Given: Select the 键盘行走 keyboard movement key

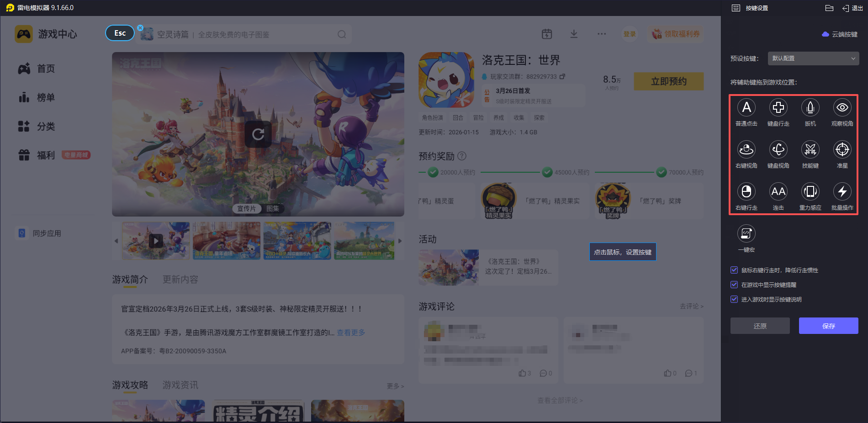Looking at the screenshot, I should pos(778,108).
